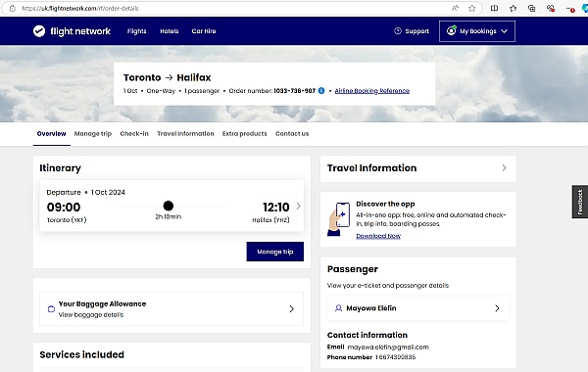Open the Extra products tab
588x372 pixels.
(x=244, y=134)
